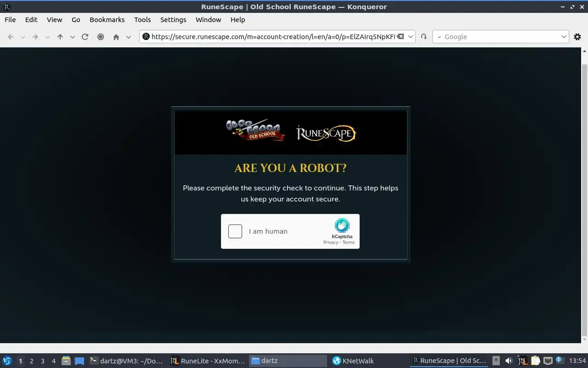The image size is (588, 368).
Task: Reload the current page
Action: (85, 37)
